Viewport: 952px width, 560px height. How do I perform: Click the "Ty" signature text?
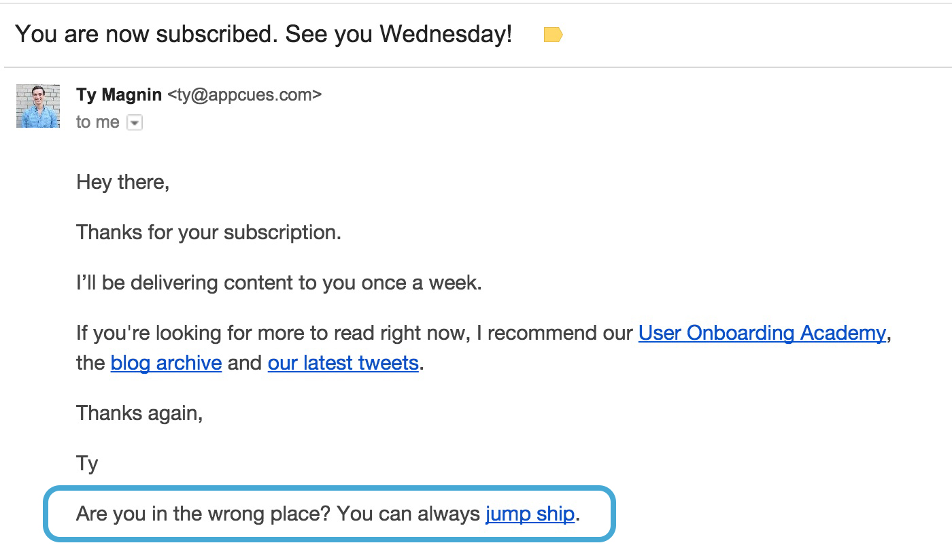click(x=87, y=463)
